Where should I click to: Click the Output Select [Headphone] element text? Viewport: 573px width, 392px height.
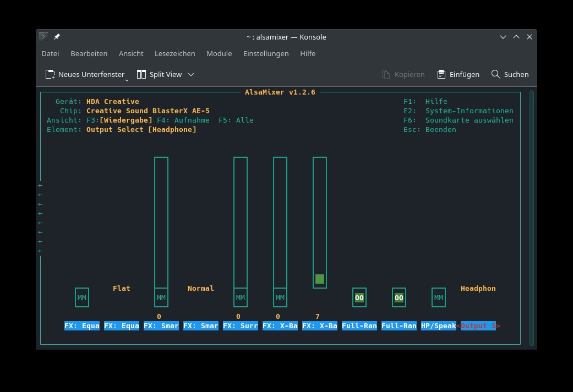click(141, 130)
